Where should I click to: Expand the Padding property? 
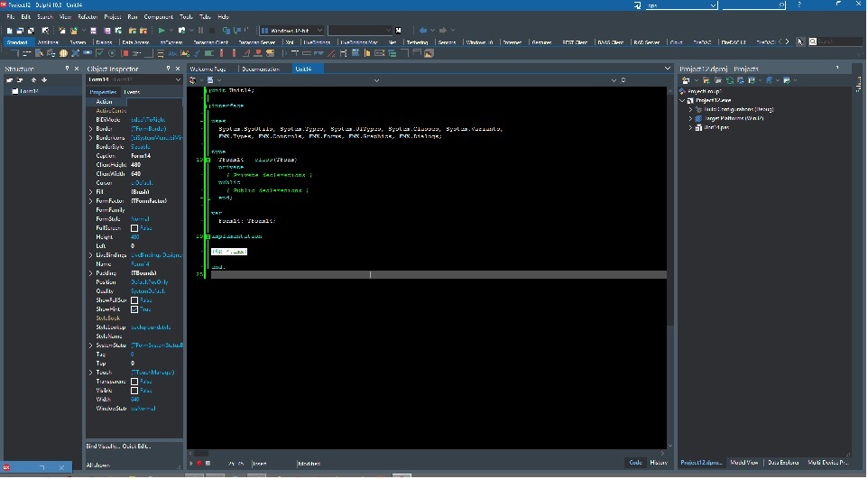(x=91, y=273)
